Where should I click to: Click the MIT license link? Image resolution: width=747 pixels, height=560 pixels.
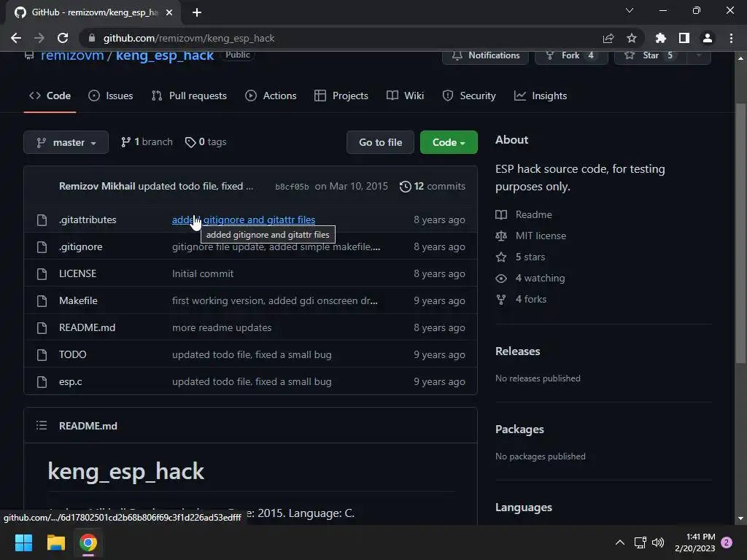pos(531,236)
